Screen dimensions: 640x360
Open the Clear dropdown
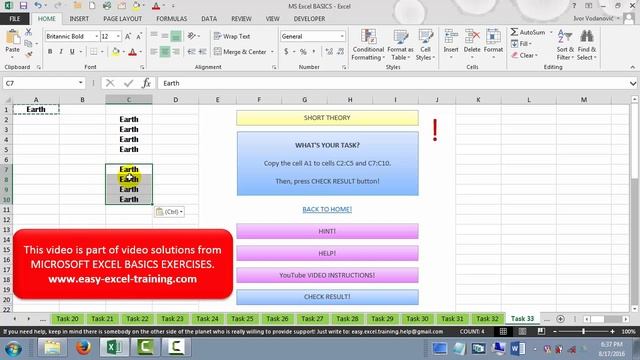(x=524, y=55)
